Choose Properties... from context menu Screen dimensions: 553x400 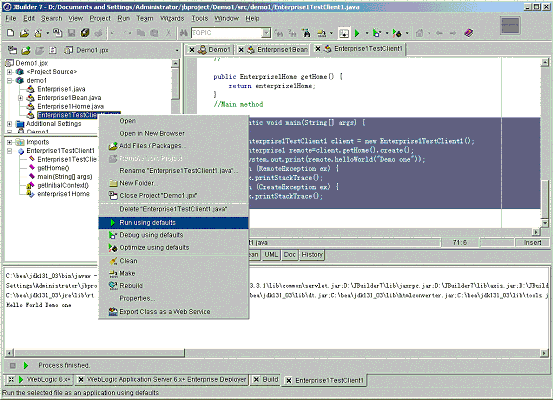click(174, 298)
